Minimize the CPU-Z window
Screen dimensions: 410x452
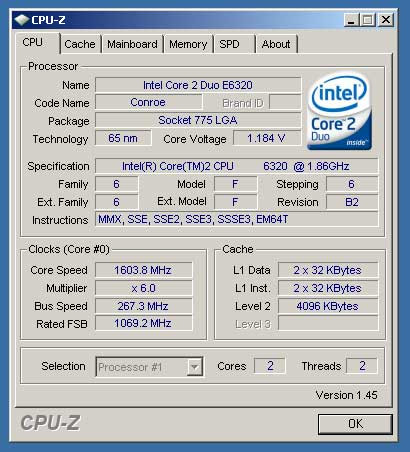pyautogui.click(x=352, y=20)
